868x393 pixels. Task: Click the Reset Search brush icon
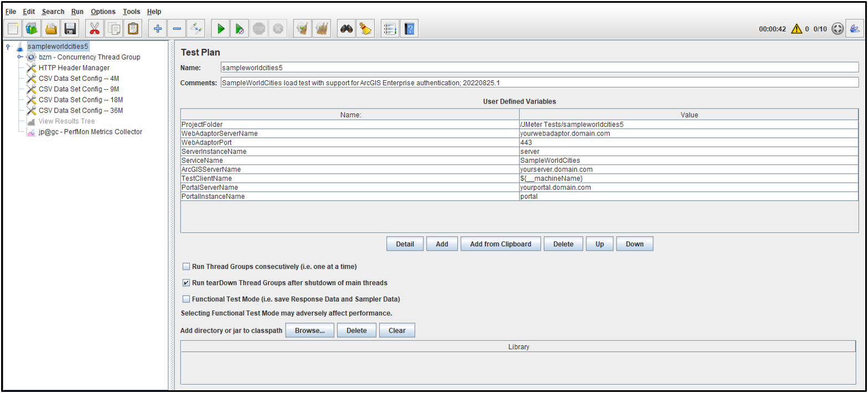pyautogui.click(x=365, y=28)
